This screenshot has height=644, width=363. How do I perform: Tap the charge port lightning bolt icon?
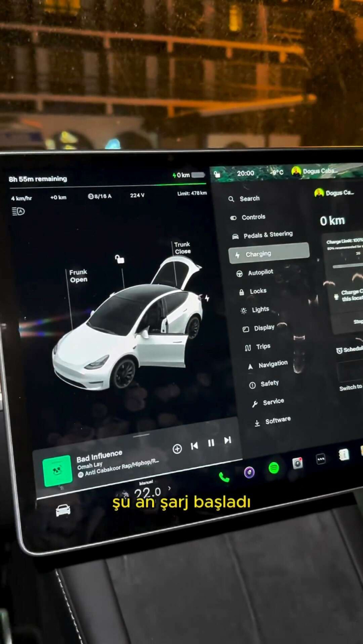pos(207,298)
